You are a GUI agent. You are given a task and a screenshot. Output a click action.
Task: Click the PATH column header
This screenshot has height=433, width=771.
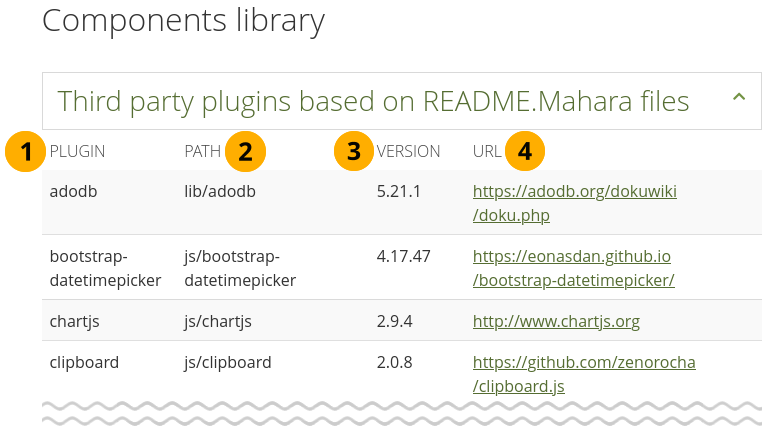coord(203,152)
